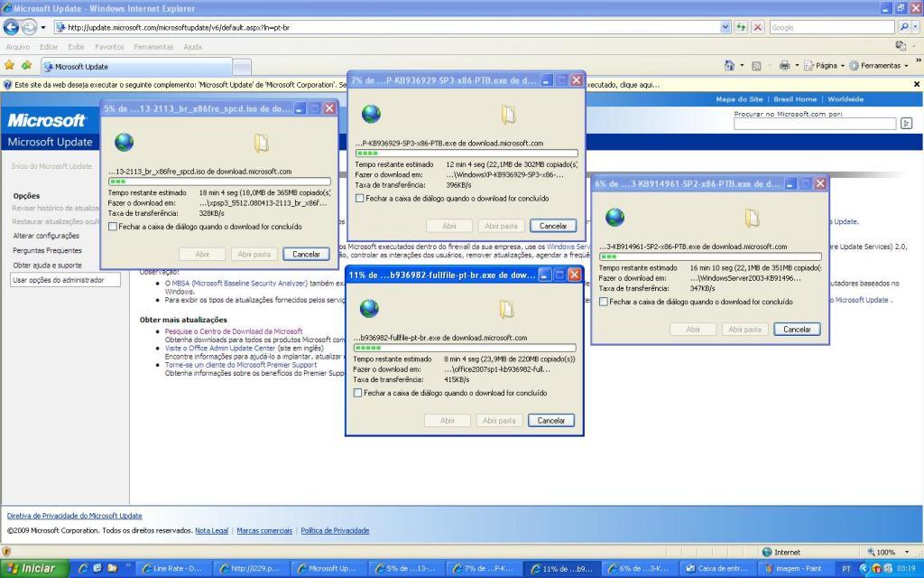The image size is (924, 578).
Task: Focus the Google search box
Action: pyautogui.click(x=832, y=27)
